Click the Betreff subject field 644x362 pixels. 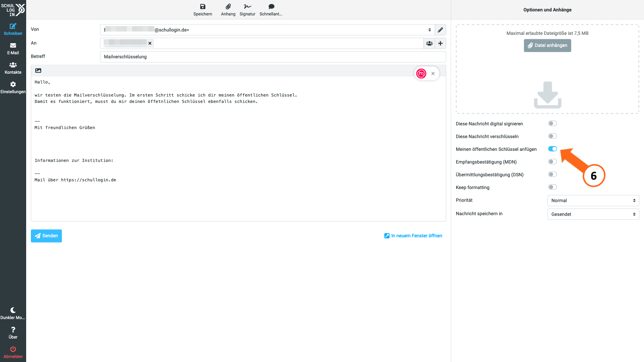coord(273,57)
